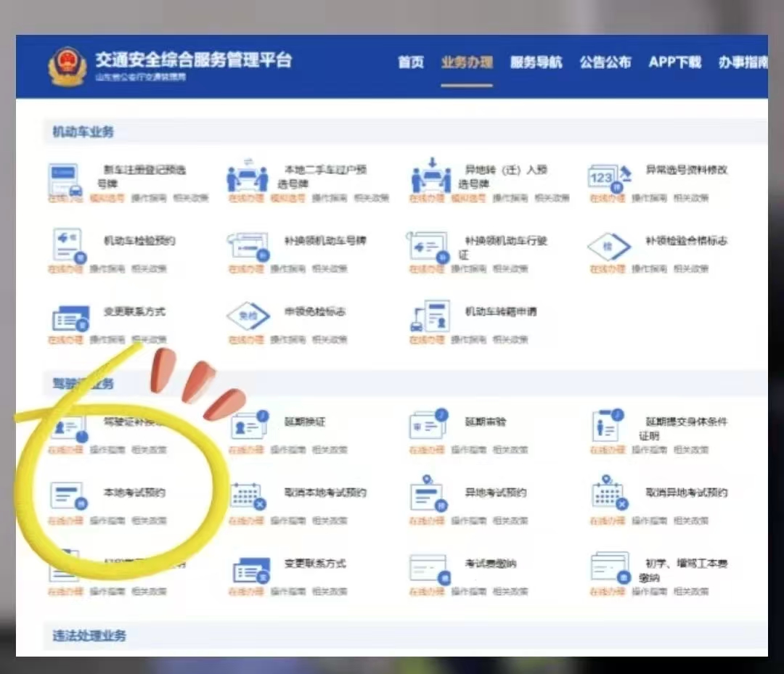Click 在线办理 under 机动车转籍申请

tap(427, 340)
